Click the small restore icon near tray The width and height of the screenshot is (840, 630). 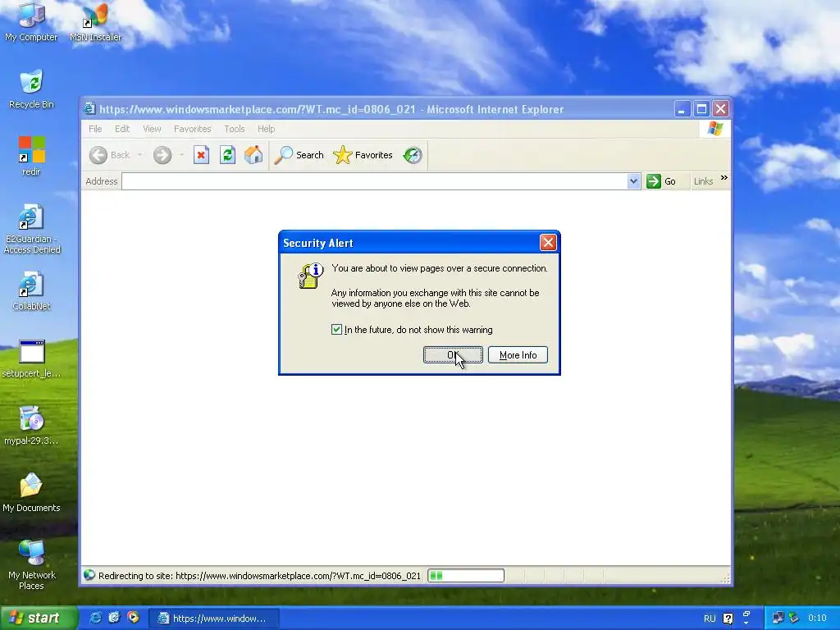746,614
